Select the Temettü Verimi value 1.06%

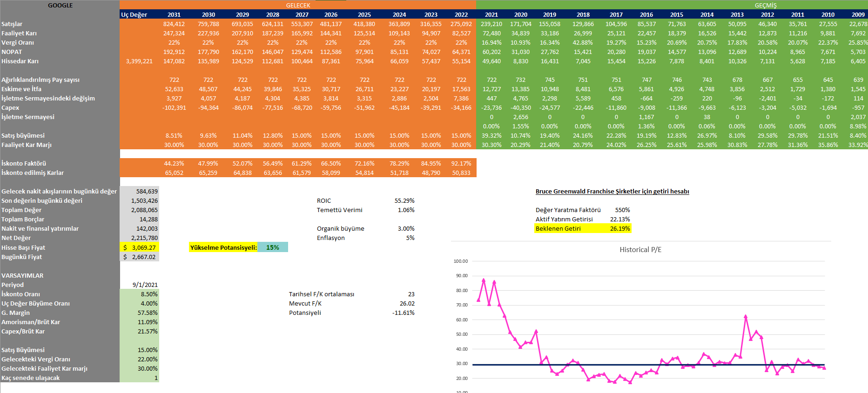tap(406, 210)
